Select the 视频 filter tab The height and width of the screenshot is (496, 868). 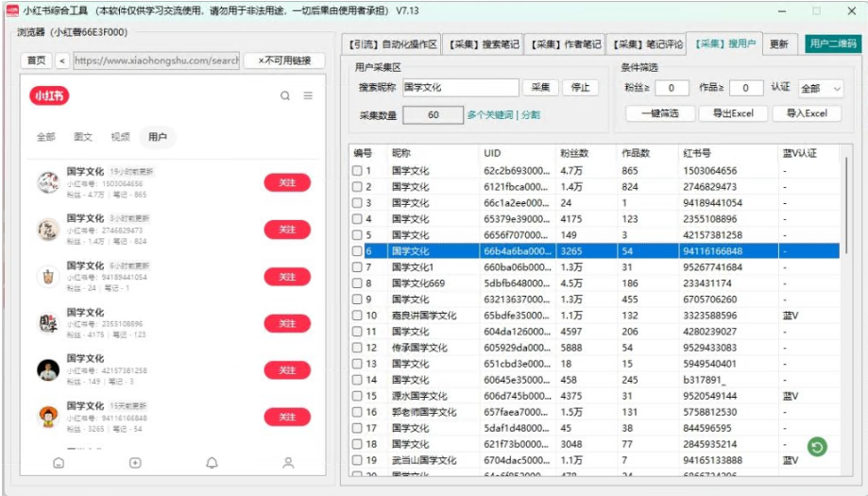click(120, 137)
